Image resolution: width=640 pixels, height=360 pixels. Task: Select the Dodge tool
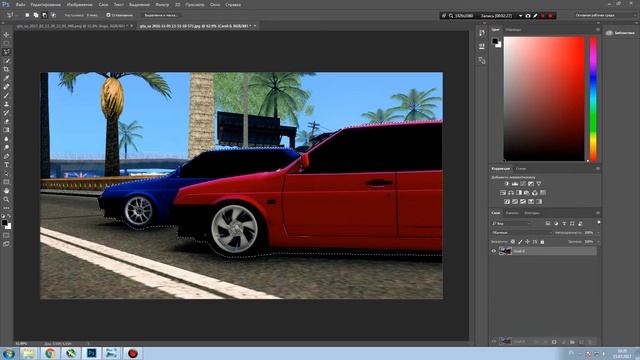7,147
